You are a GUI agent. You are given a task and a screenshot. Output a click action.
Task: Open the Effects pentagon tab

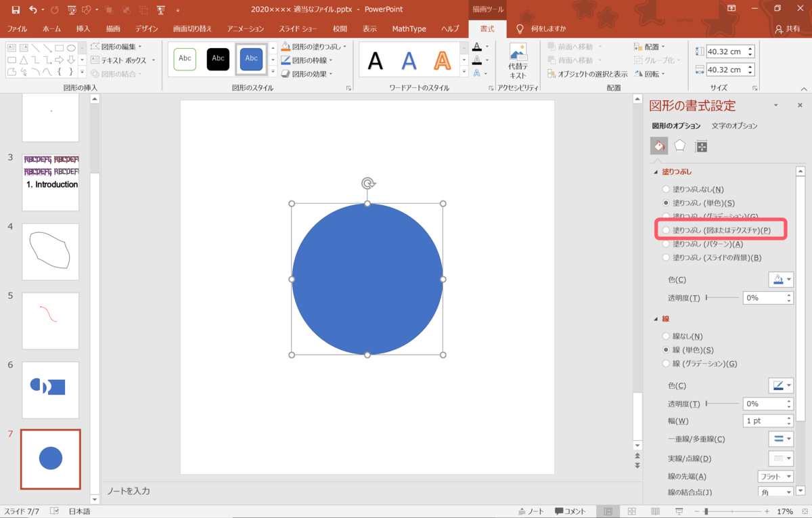[x=680, y=146]
